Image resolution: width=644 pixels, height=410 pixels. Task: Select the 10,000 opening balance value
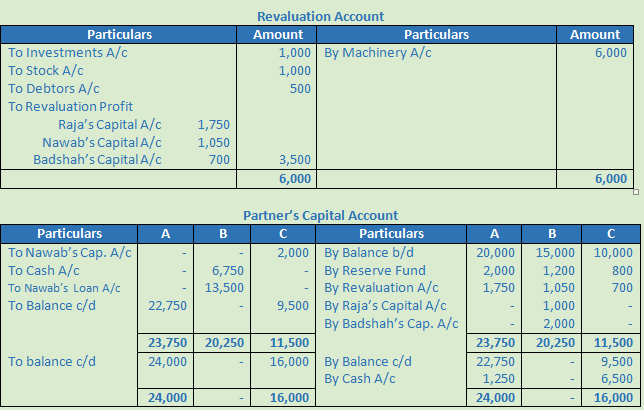click(x=613, y=253)
